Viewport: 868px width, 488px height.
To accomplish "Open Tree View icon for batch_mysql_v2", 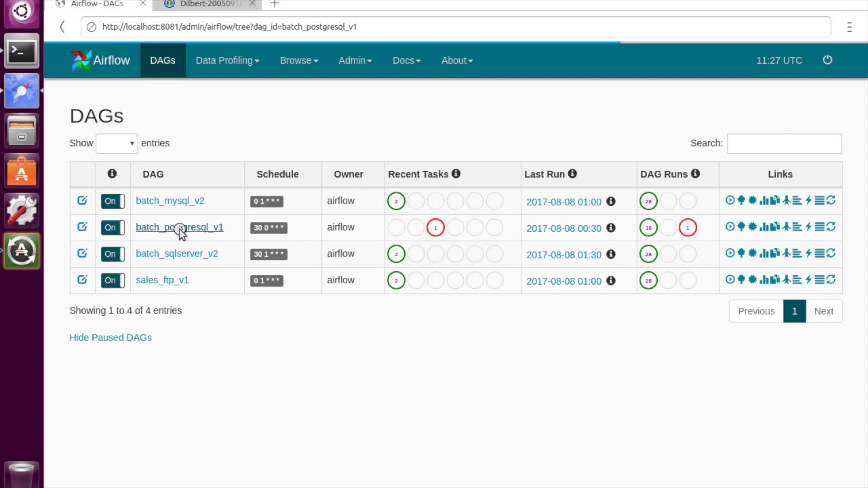I will point(741,200).
